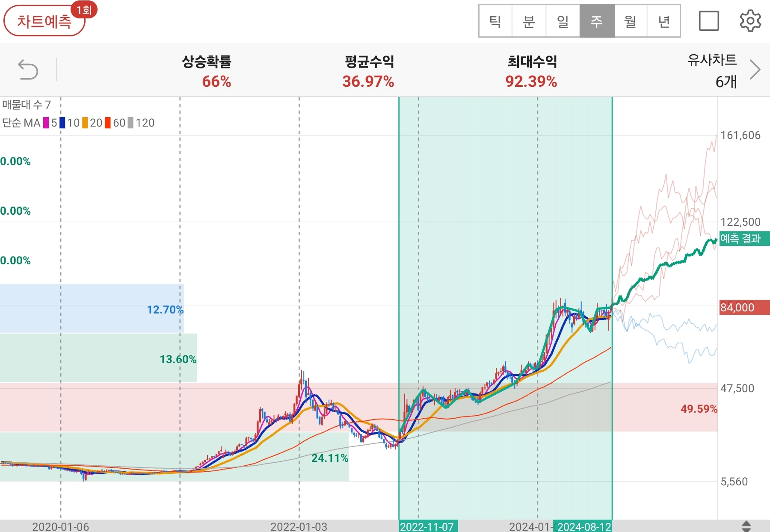770x532 pixels.
Task: Click the undo back arrow icon
Action: 28,70
